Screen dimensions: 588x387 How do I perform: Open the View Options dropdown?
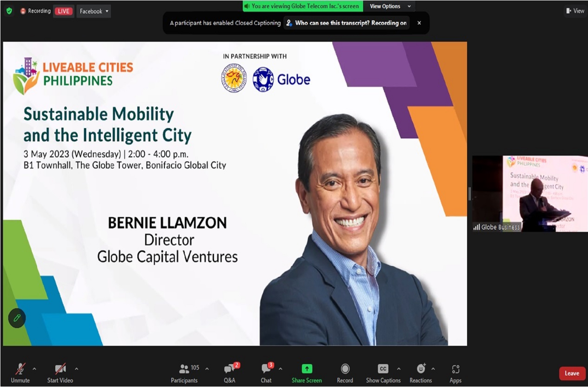coord(390,6)
